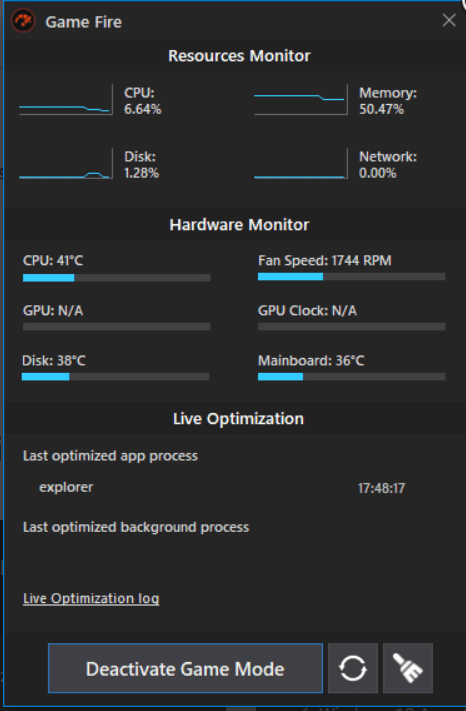The height and width of the screenshot is (711, 466).
Task: Click the Hardware Monitor heading
Action: click(x=239, y=225)
